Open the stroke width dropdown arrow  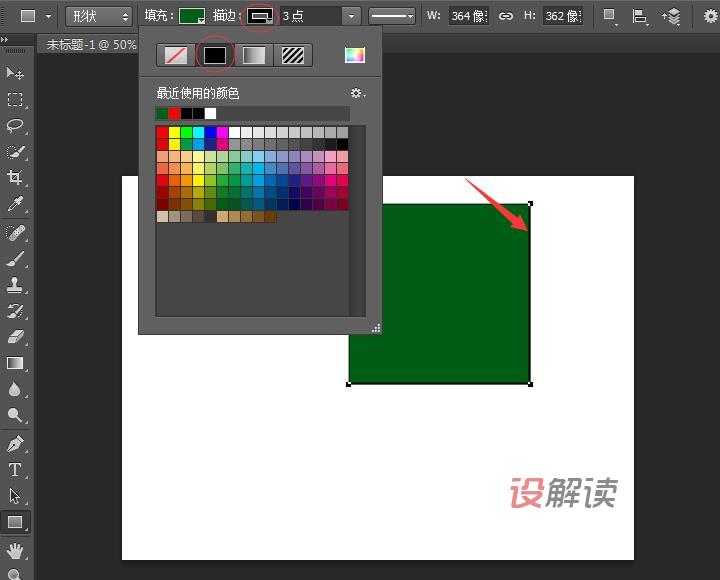point(350,16)
